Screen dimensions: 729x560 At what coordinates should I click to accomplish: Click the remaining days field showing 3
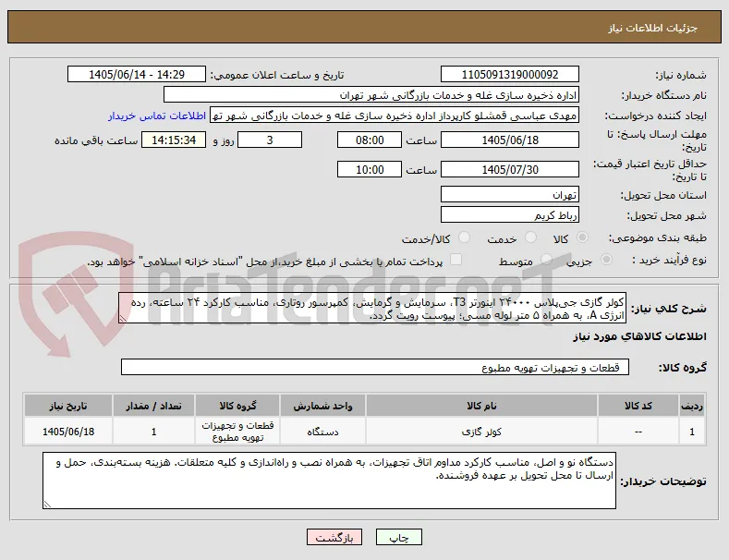[x=270, y=140]
